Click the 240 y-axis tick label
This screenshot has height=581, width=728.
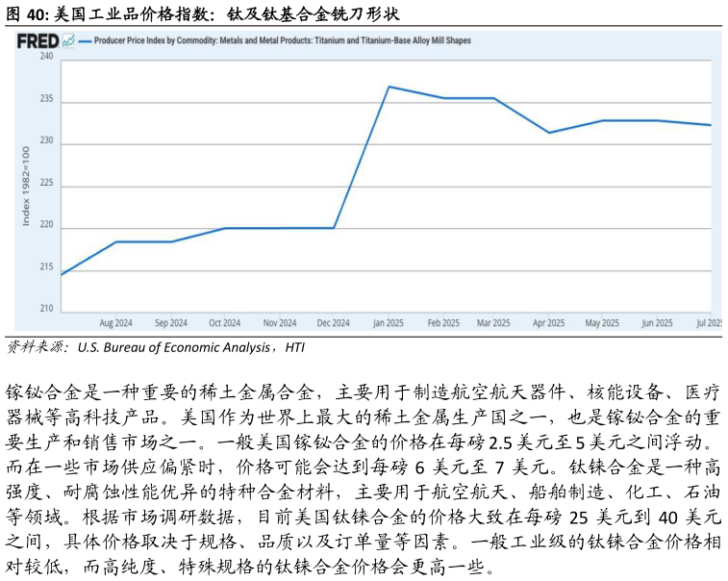tap(46, 57)
